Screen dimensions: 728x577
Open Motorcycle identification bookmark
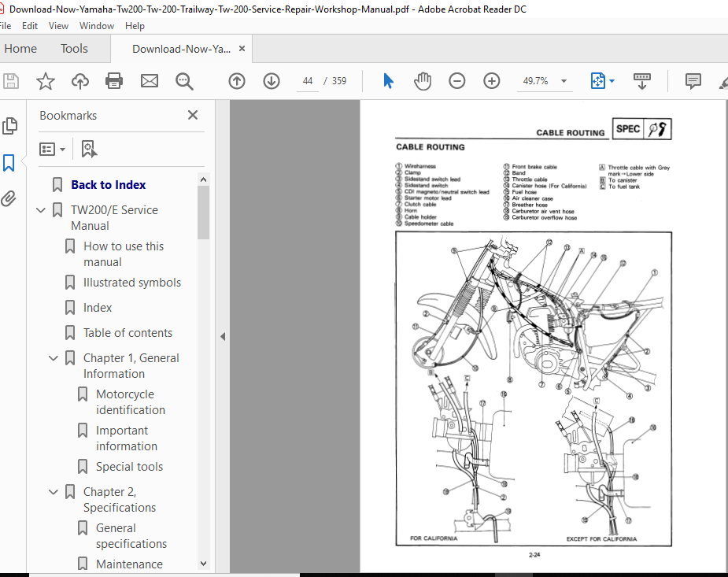131,402
